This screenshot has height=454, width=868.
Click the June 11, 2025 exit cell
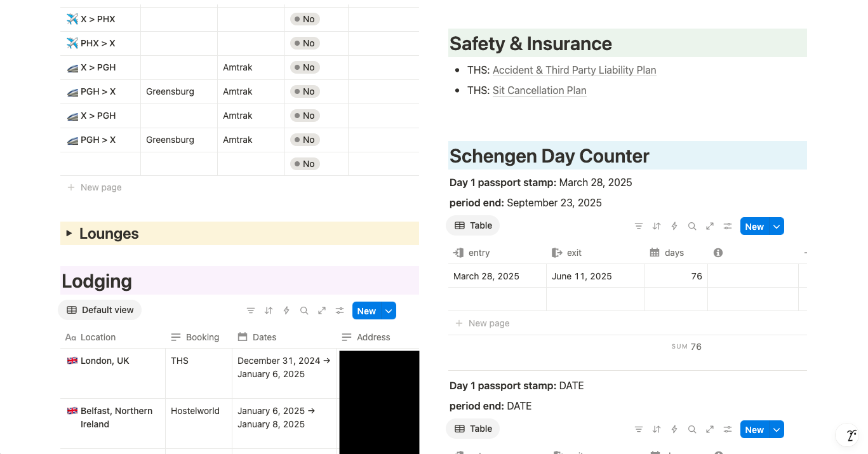pos(596,276)
